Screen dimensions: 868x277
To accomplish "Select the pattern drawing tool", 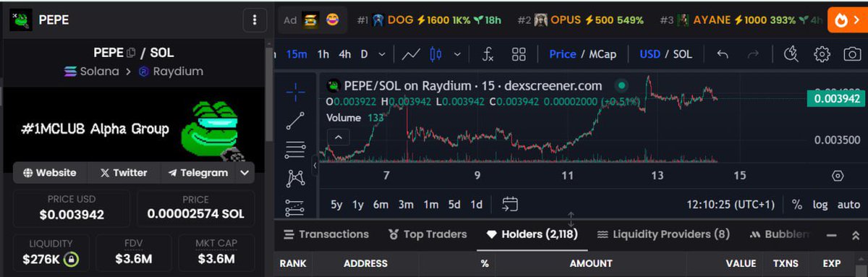I will point(295,178).
